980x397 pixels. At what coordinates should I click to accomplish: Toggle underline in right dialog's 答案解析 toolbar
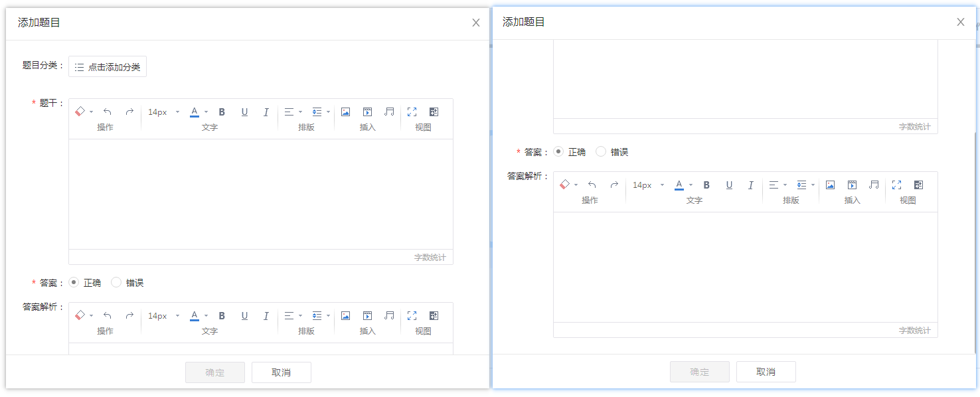729,185
